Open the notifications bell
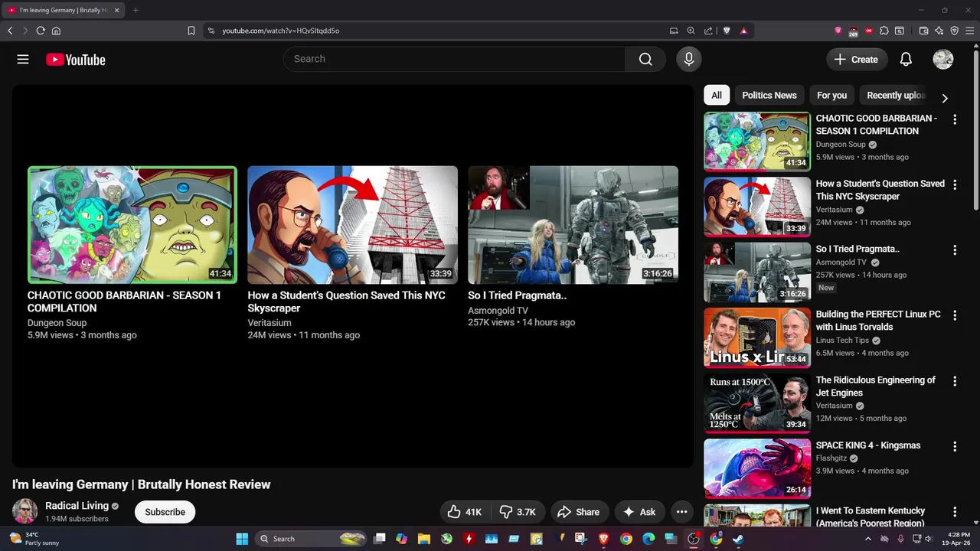Viewport: 980px width, 551px height. tap(906, 59)
